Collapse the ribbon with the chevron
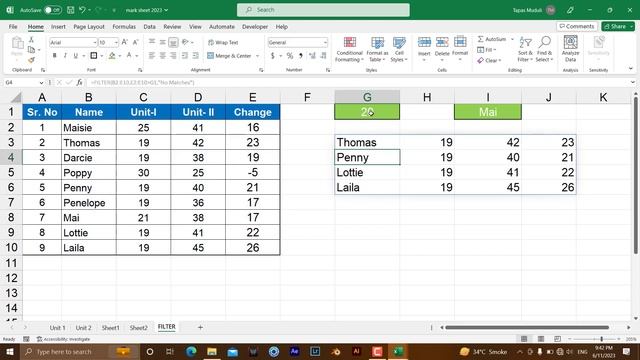640x360 pixels. click(631, 69)
